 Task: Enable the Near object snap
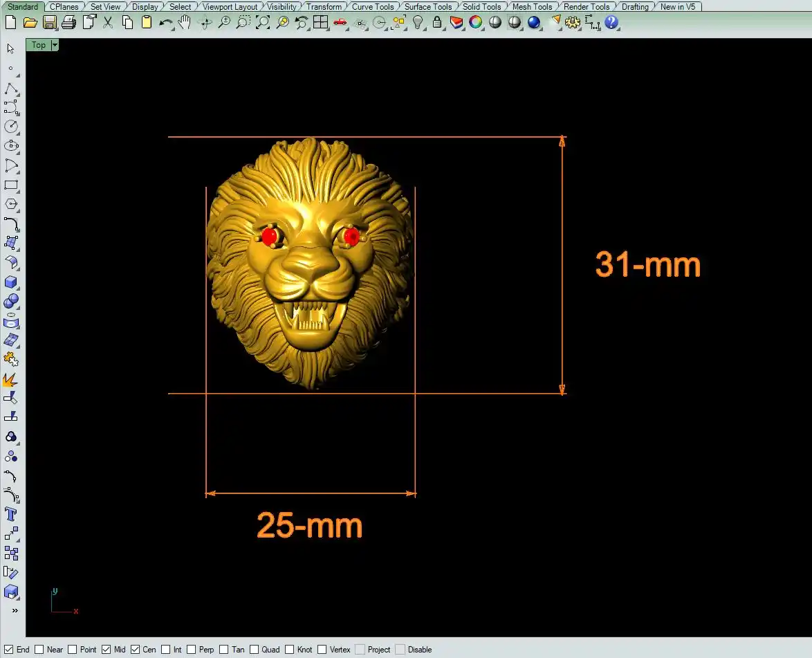point(39,650)
